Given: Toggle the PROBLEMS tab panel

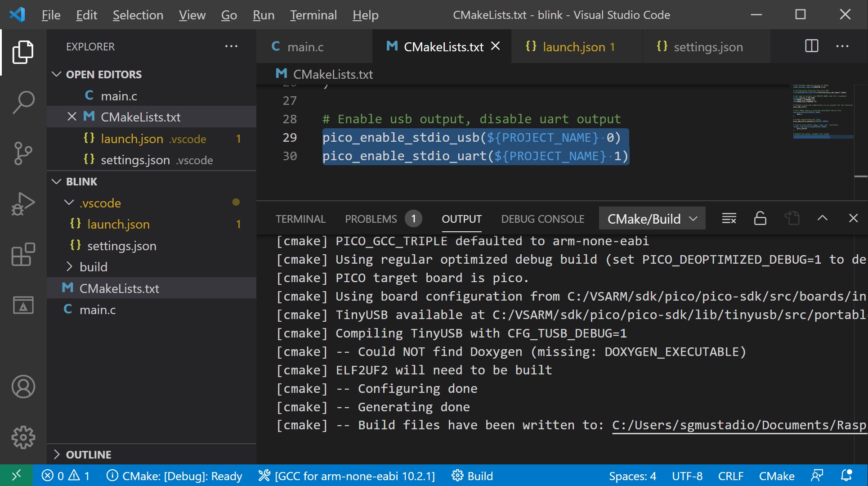Looking at the screenshot, I should [x=371, y=218].
